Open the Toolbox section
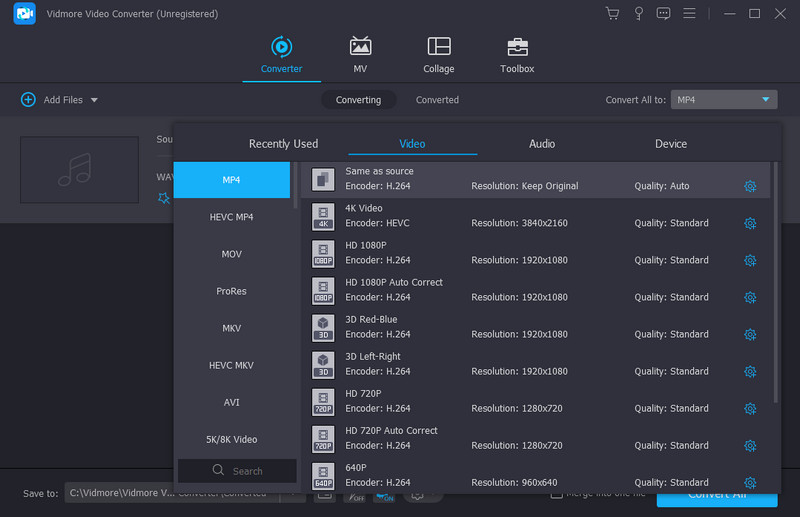 click(x=517, y=55)
